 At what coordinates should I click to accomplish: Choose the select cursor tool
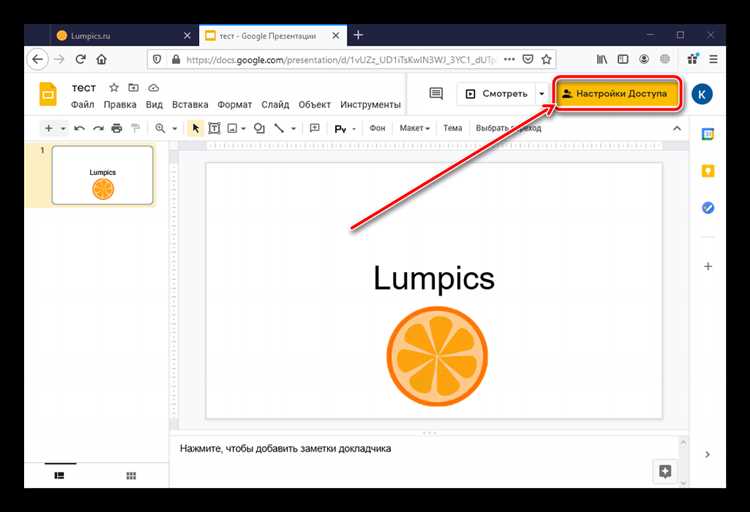pos(196,128)
